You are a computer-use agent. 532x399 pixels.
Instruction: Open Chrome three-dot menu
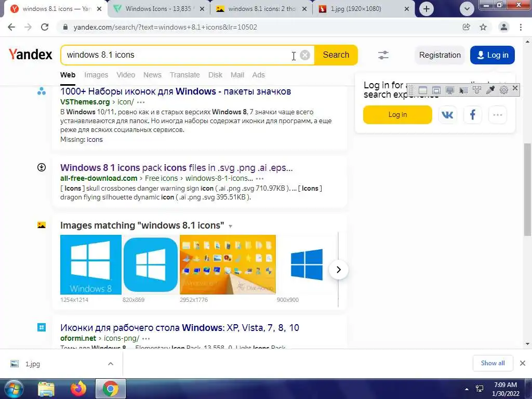pos(521,27)
